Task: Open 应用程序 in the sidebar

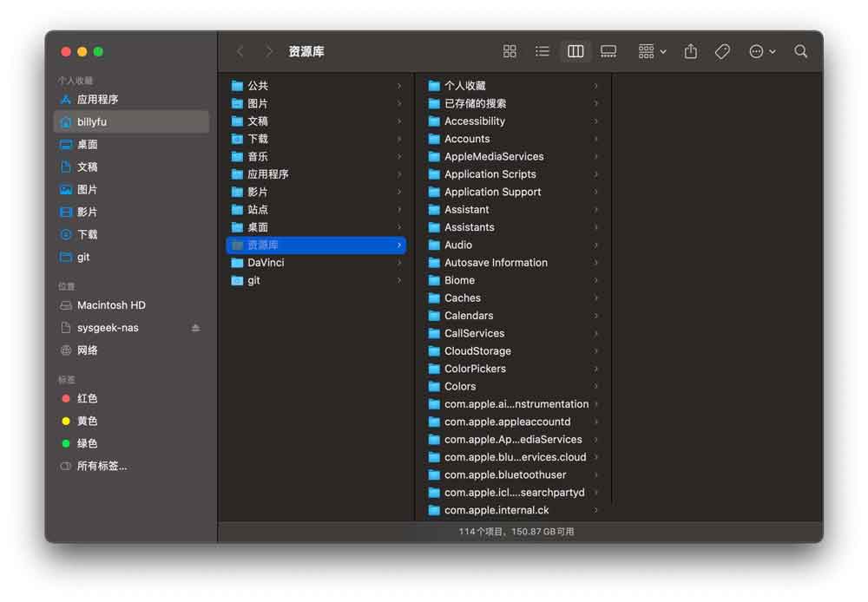Action: [97, 100]
